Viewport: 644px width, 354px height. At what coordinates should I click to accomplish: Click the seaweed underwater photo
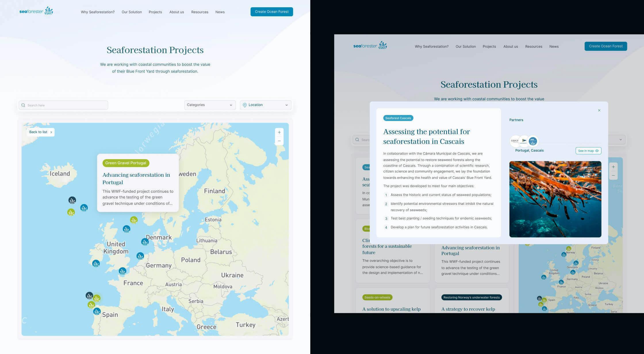click(x=555, y=199)
